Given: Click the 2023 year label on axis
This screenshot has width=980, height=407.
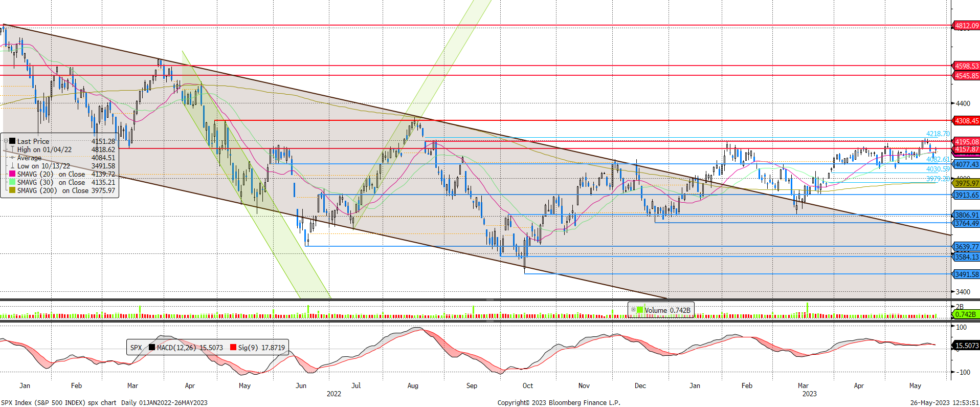Looking at the screenshot, I should 810,394.
